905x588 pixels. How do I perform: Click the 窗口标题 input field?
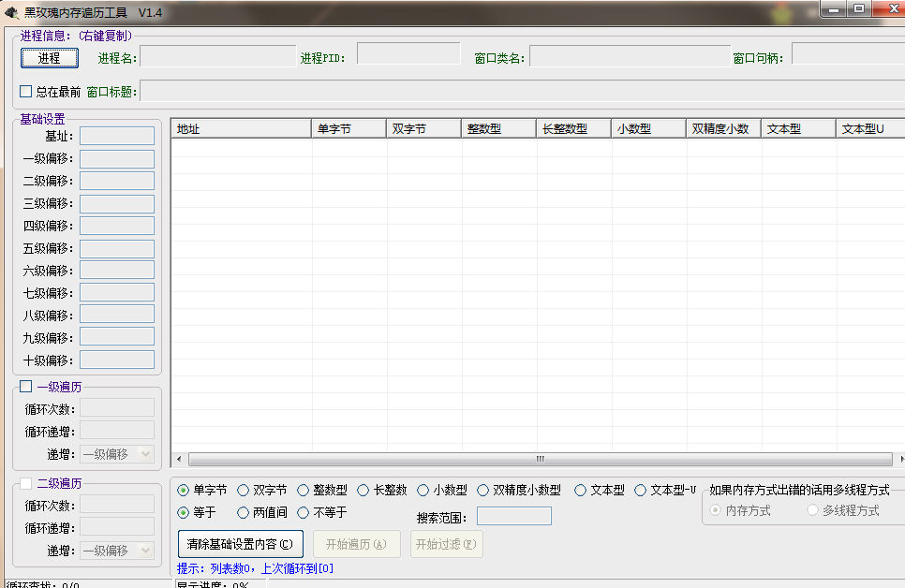pos(523,91)
